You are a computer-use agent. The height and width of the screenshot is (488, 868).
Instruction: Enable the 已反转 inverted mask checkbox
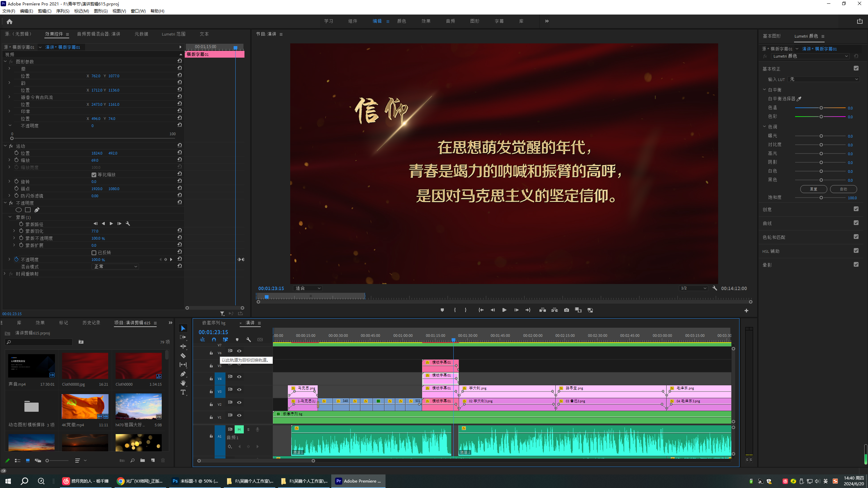[94, 253]
